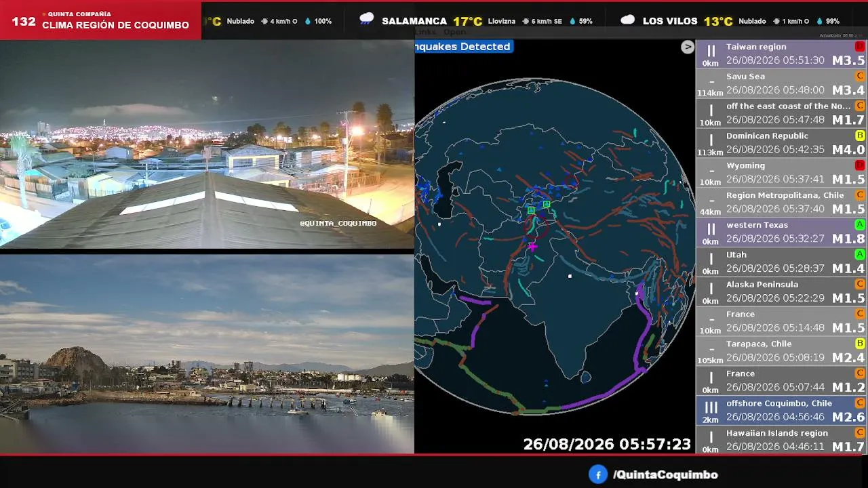
Task: Click the wind icon next to 4 km/h O
Action: [264, 21]
